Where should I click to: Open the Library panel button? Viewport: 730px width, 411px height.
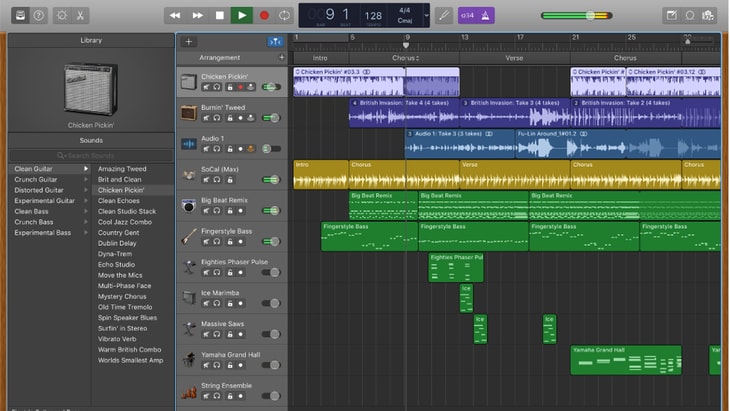click(20, 15)
